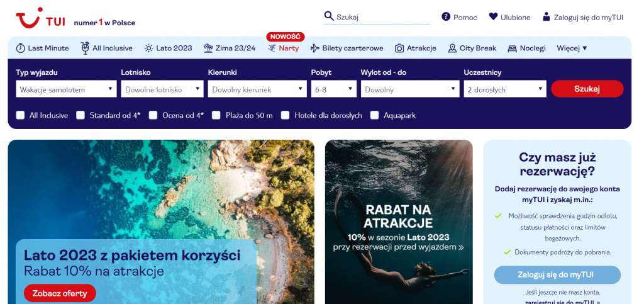Check the Aquapark filter option
This screenshot has height=304, width=644.
click(x=375, y=115)
